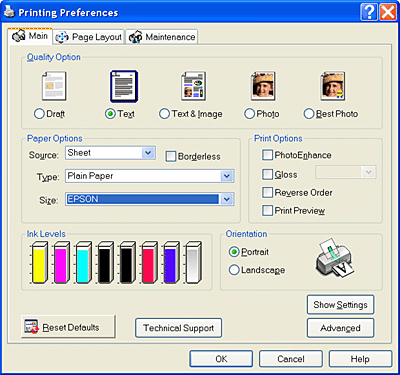
Task: Click the Draft quality document icon
Action: pos(54,86)
